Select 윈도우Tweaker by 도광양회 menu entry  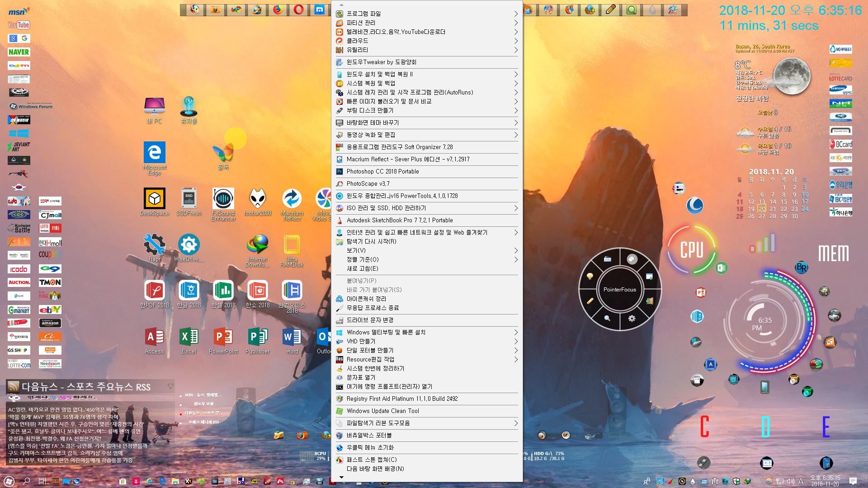tap(427, 62)
